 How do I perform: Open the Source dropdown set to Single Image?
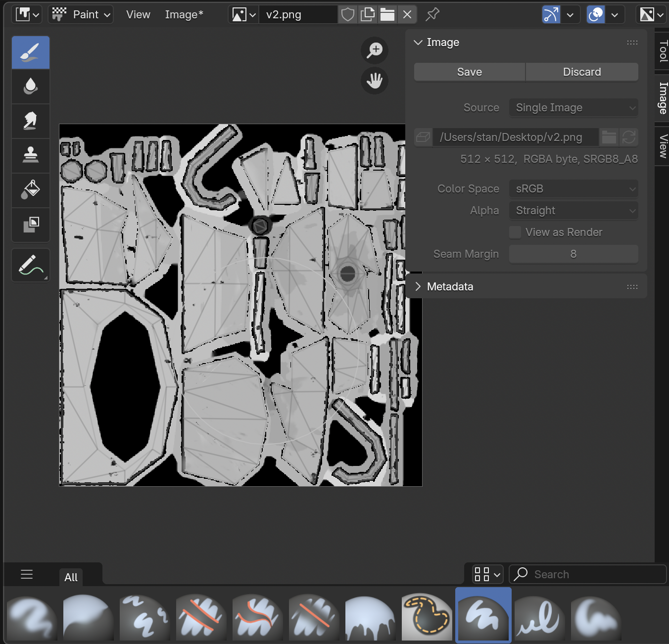(x=573, y=108)
